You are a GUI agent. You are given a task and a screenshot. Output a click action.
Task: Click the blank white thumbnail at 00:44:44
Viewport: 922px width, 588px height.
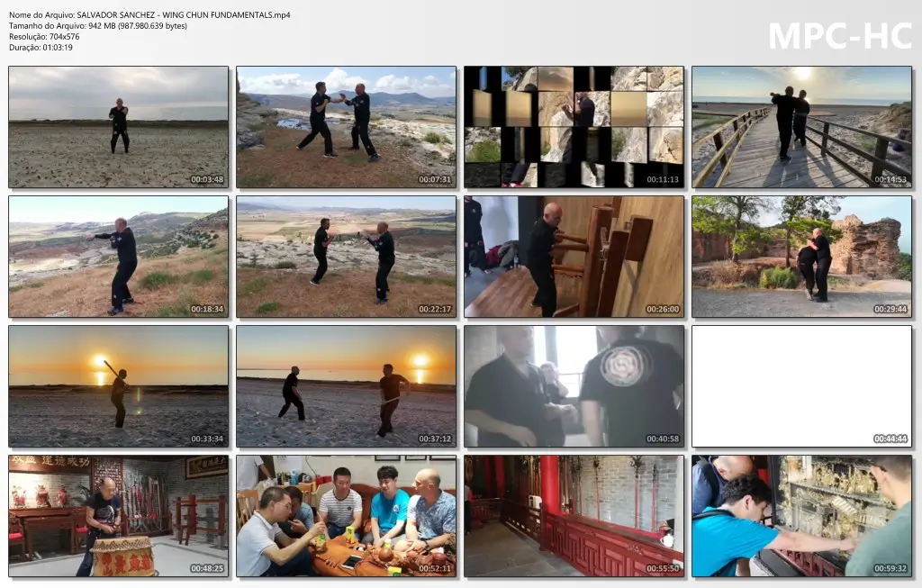pos(804,386)
